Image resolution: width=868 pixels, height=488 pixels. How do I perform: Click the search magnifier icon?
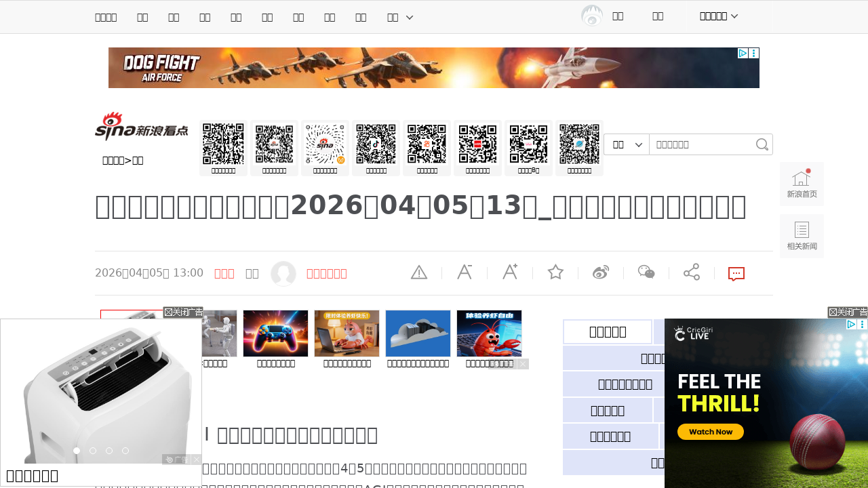point(762,144)
